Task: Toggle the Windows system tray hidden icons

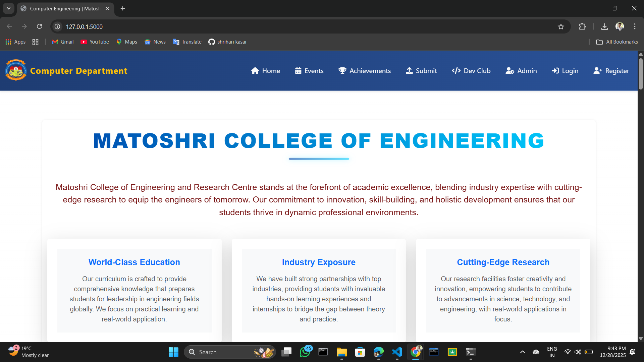Action: pyautogui.click(x=522, y=352)
